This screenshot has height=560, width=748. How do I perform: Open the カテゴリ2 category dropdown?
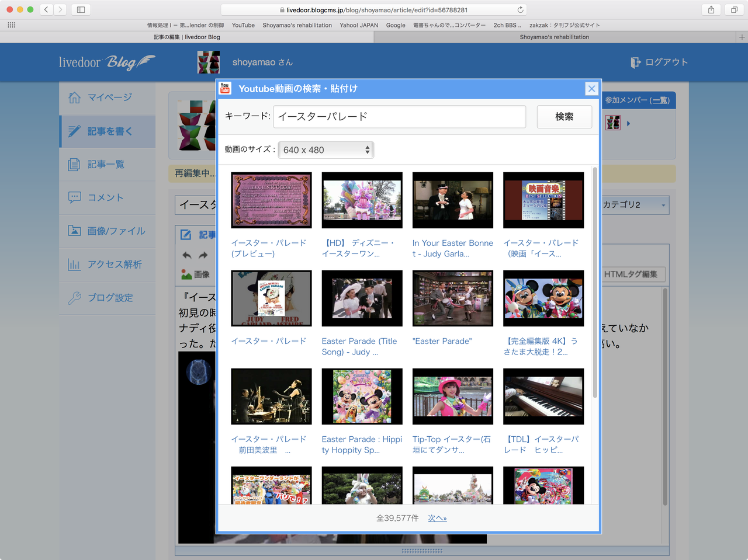tap(635, 205)
